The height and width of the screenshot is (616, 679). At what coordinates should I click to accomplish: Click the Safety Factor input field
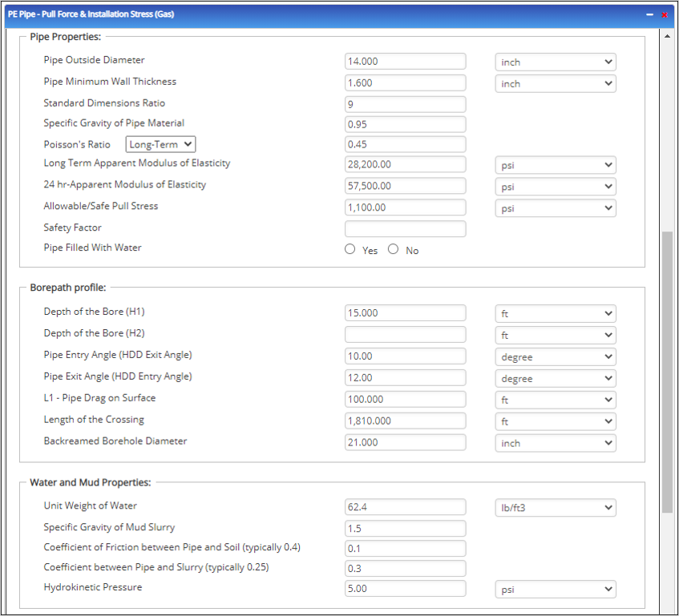(x=405, y=229)
